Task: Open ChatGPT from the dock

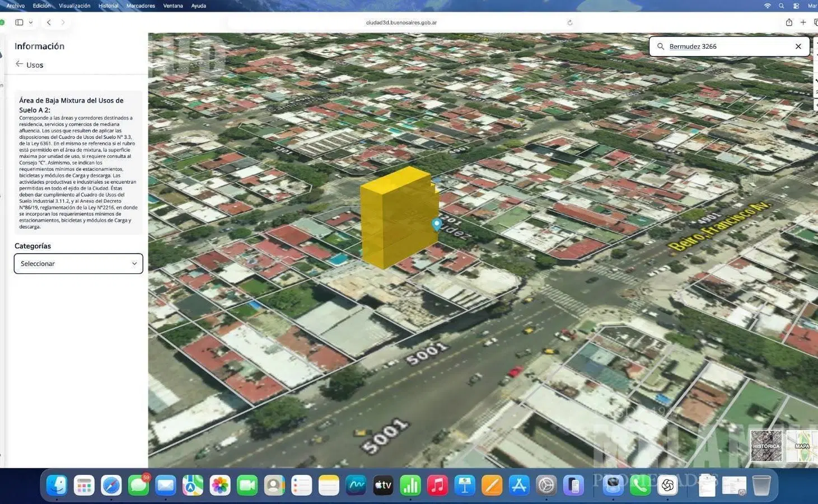Action: point(668,485)
